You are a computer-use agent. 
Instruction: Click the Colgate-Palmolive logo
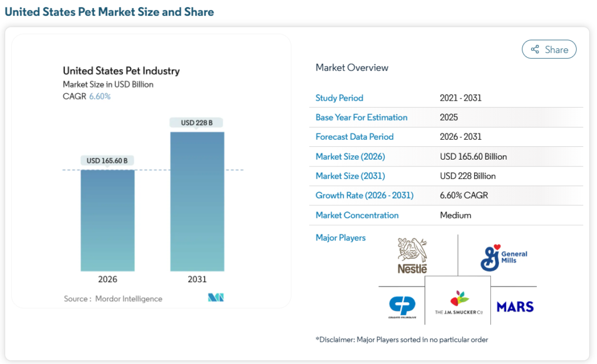point(403,305)
